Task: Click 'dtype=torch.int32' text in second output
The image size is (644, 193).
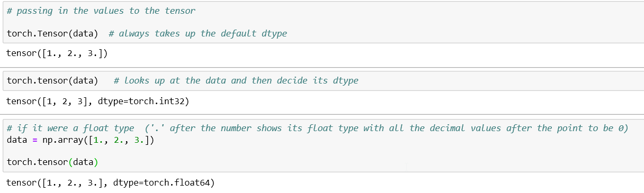Action: 144,101
